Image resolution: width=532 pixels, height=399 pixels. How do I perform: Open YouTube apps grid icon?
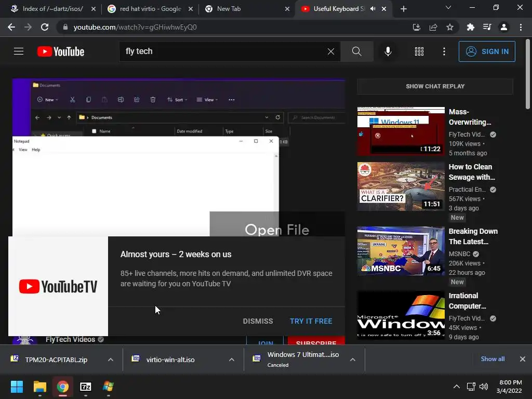click(419, 51)
